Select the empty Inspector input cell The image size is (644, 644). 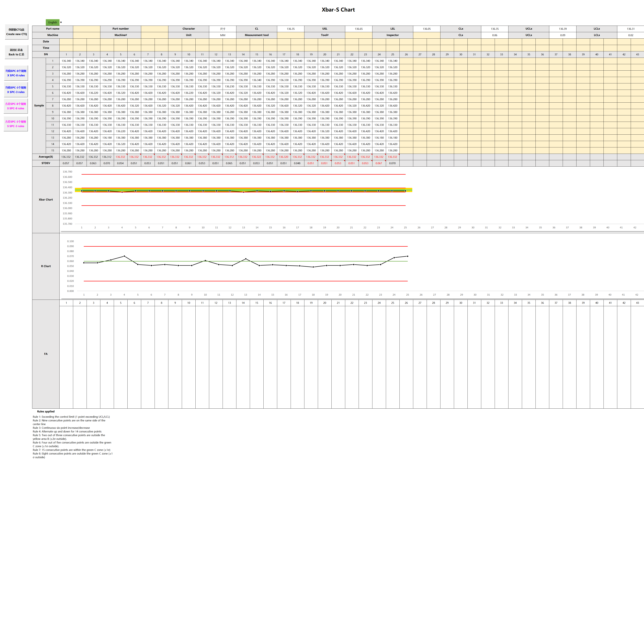pyautogui.click(x=427, y=35)
